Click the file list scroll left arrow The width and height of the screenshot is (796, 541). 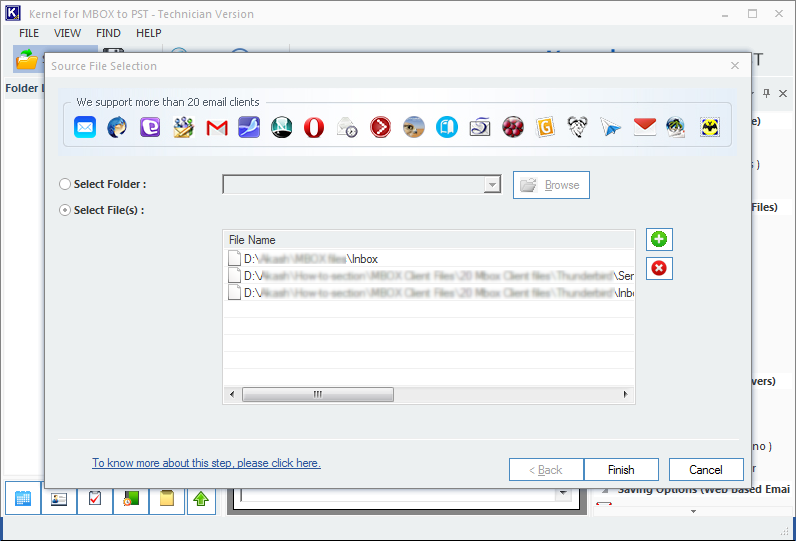(232, 394)
